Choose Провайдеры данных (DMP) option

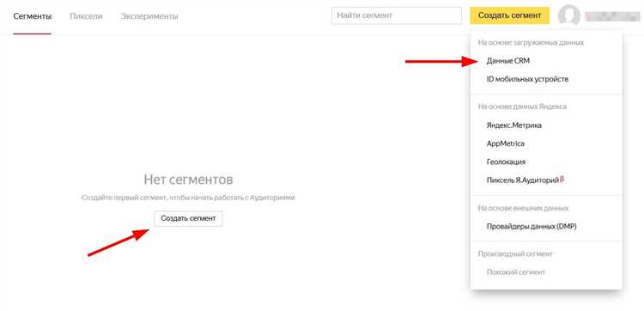point(532,226)
